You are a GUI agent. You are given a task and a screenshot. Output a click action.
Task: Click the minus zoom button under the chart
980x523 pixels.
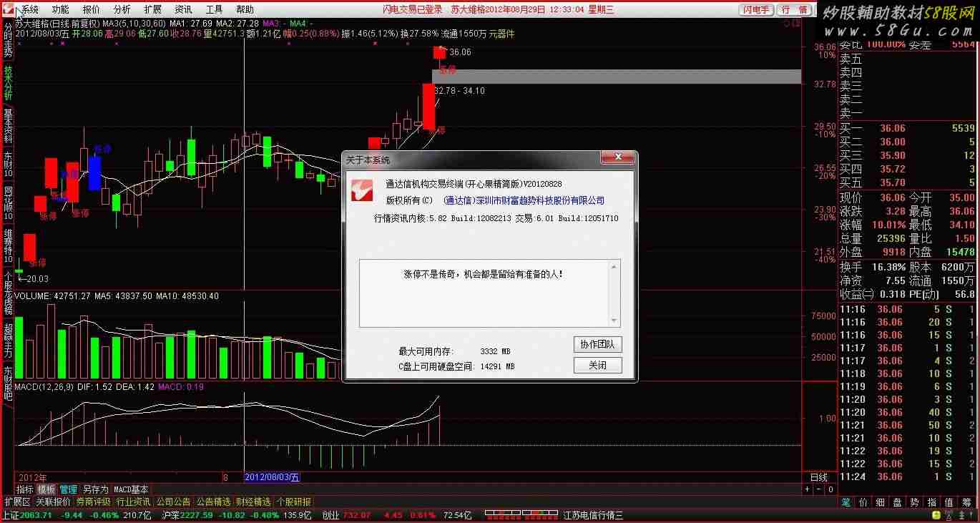pos(819,489)
